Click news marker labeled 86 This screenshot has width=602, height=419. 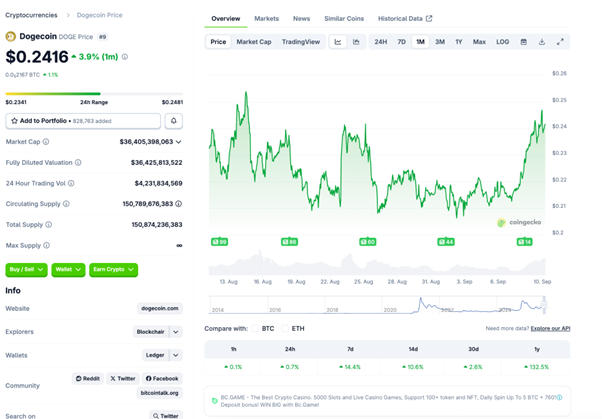pyautogui.click(x=289, y=242)
